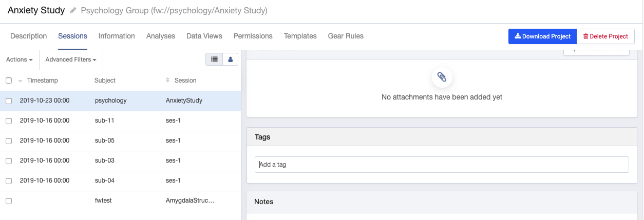This screenshot has height=220, width=644.
Task: Select the checkbox for fwtest session
Action: point(9,201)
